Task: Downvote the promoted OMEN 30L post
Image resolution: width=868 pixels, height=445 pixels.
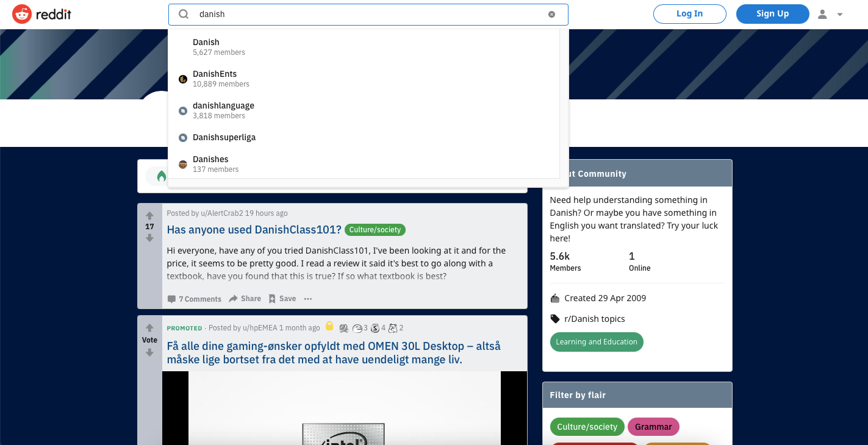Action: pyautogui.click(x=149, y=352)
